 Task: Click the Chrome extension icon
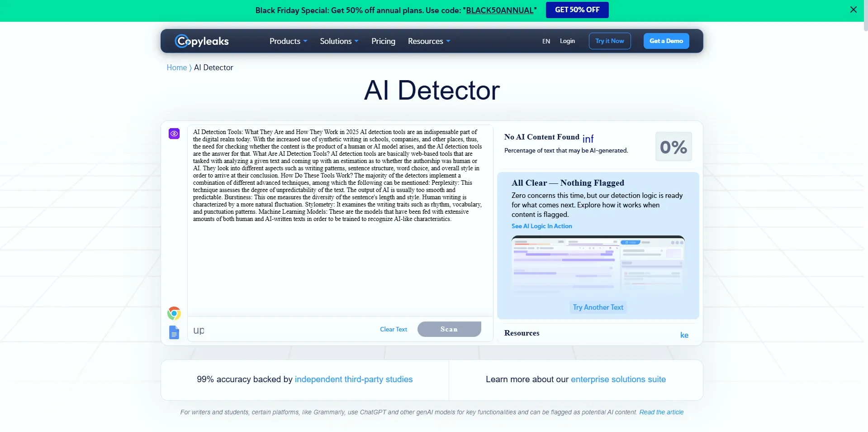click(x=174, y=313)
